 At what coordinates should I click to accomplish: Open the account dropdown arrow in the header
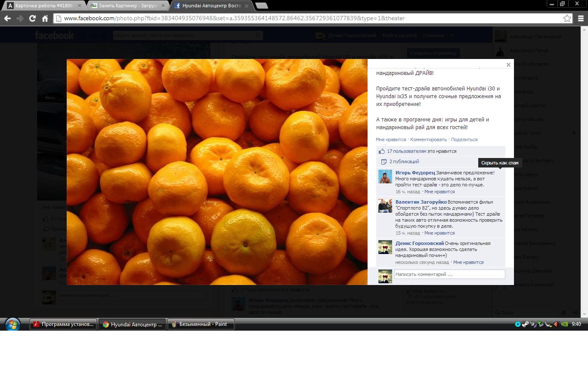452,35
